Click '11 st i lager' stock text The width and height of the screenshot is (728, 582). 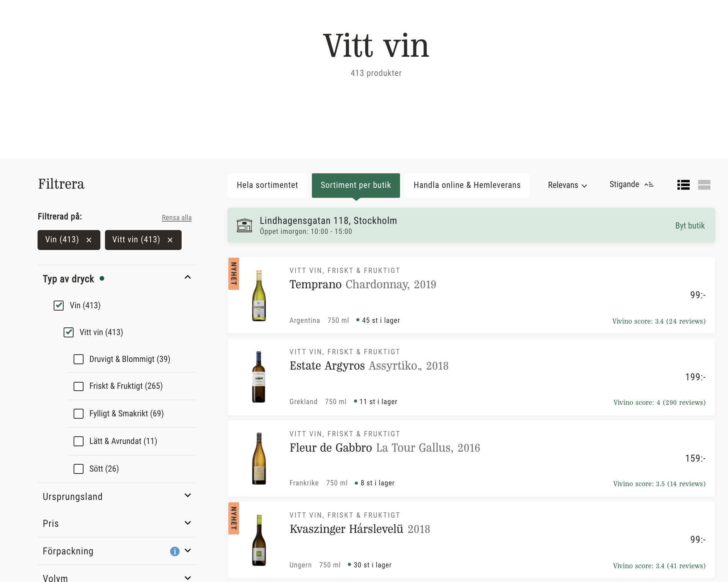tap(378, 402)
